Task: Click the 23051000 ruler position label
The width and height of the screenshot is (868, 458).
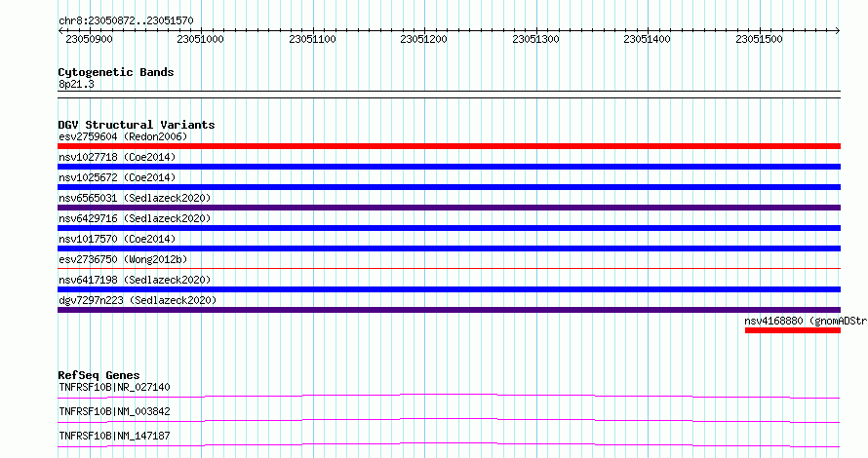Action: coord(200,39)
